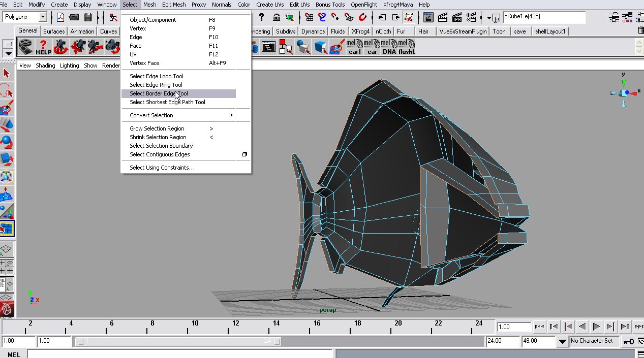644x358 pixels.
Task: Toggle make the selected object live magnet
Action: coord(362,17)
